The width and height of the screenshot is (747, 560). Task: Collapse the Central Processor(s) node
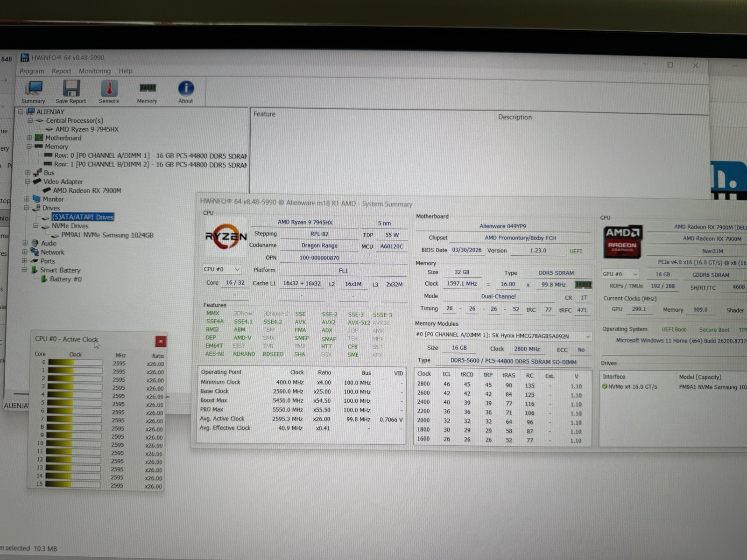click(30, 120)
